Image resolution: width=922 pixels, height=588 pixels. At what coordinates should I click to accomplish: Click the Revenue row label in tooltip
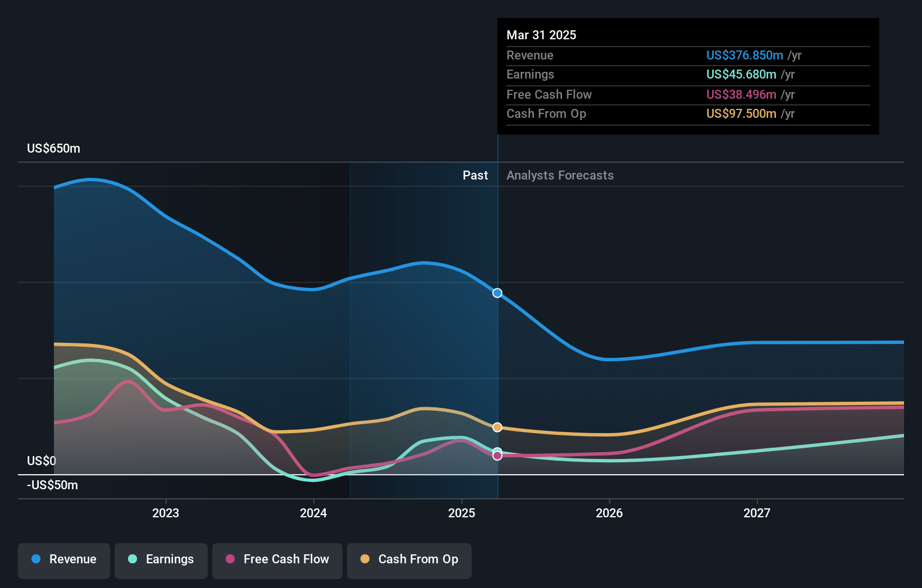(x=530, y=56)
